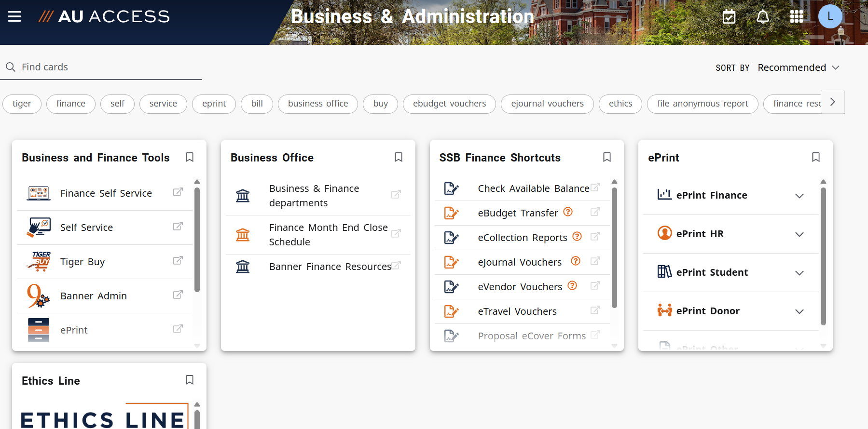Bookmark the SSB Finance Shortcuts card

[607, 157]
